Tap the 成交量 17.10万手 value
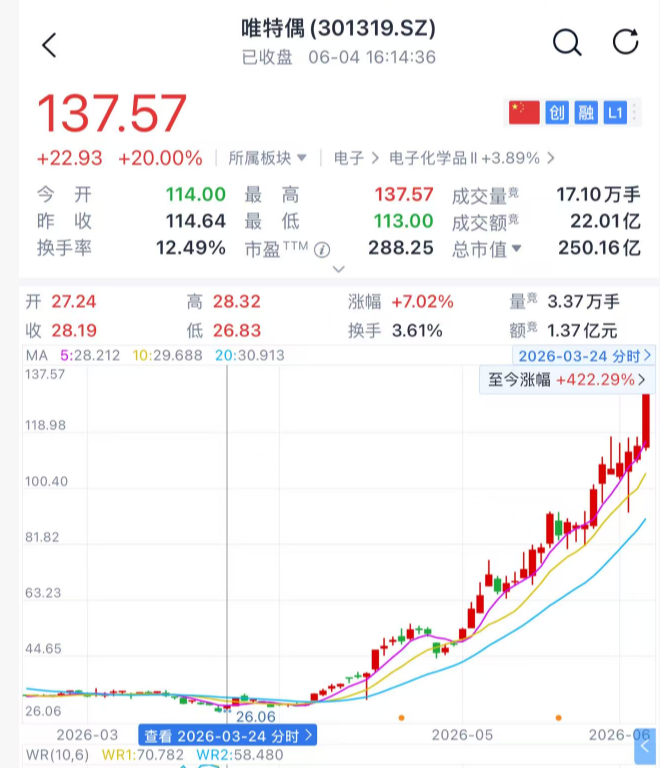Image resolution: width=660 pixels, height=768 pixels. [x=598, y=194]
